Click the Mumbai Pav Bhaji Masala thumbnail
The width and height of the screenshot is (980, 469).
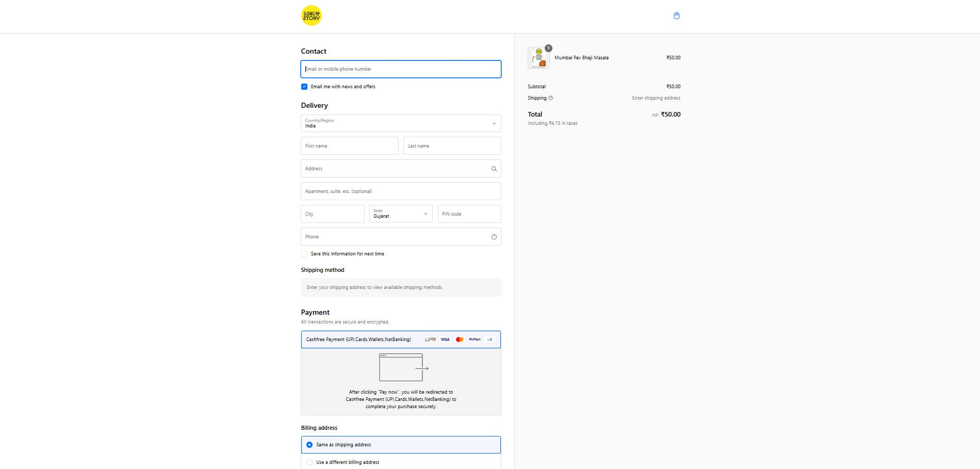(x=538, y=58)
